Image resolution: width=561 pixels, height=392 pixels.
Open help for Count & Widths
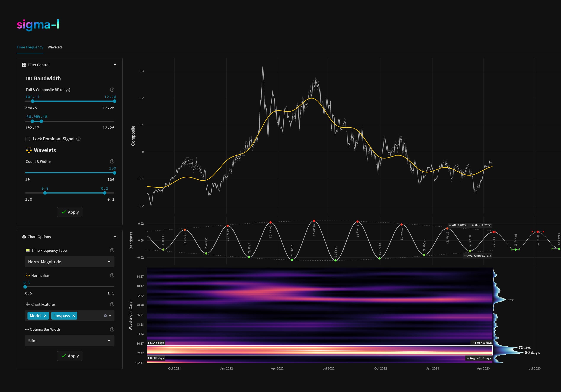(112, 162)
